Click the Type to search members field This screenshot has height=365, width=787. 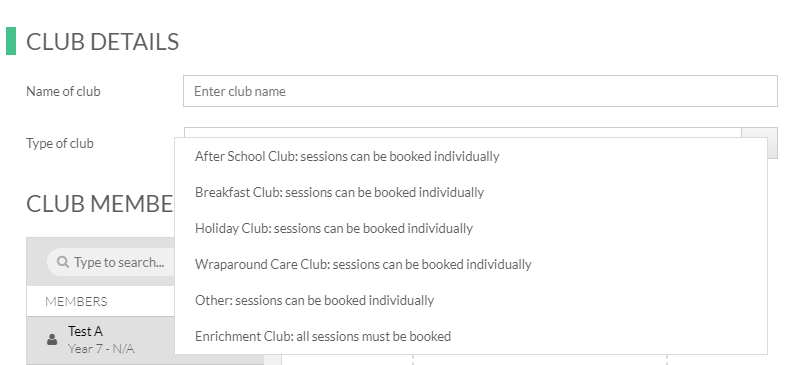pyautogui.click(x=111, y=262)
